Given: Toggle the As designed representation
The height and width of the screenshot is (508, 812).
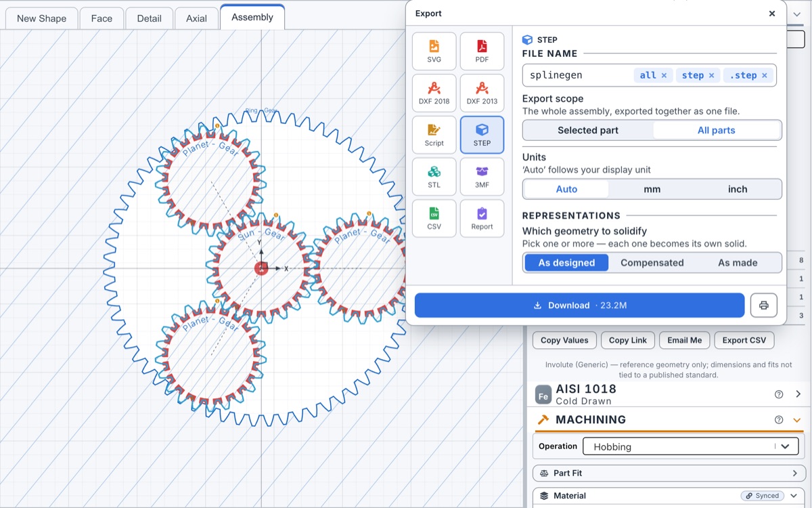Looking at the screenshot, I should pyautogui.click(x=566, y=263).
